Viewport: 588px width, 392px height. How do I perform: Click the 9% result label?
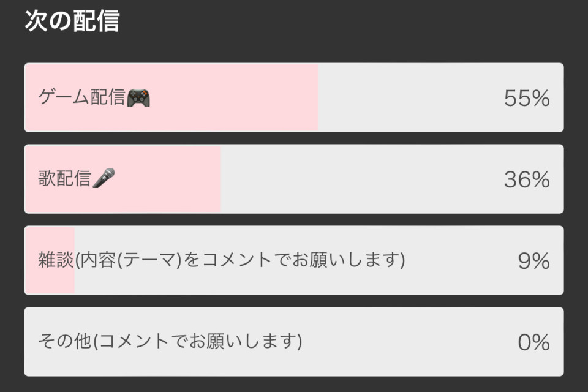tap(533, 261)
